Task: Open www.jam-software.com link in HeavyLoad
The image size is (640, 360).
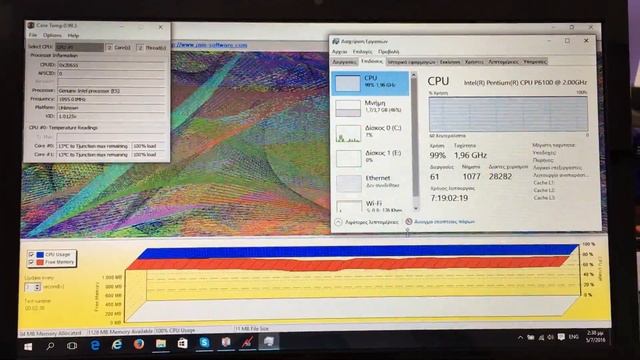Action: pos(211,45)
